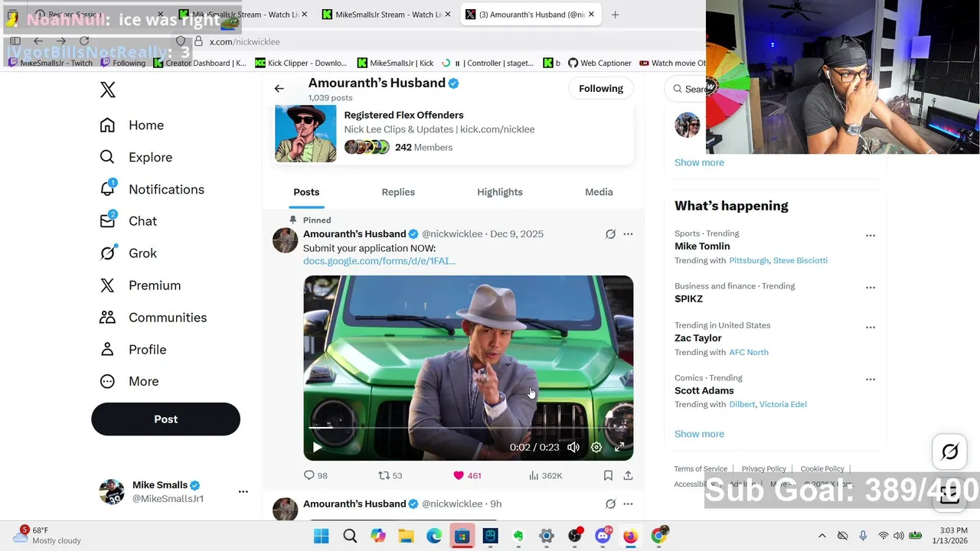Open Communities in the sidebar

pyautogui.click(x=153, y=318)
